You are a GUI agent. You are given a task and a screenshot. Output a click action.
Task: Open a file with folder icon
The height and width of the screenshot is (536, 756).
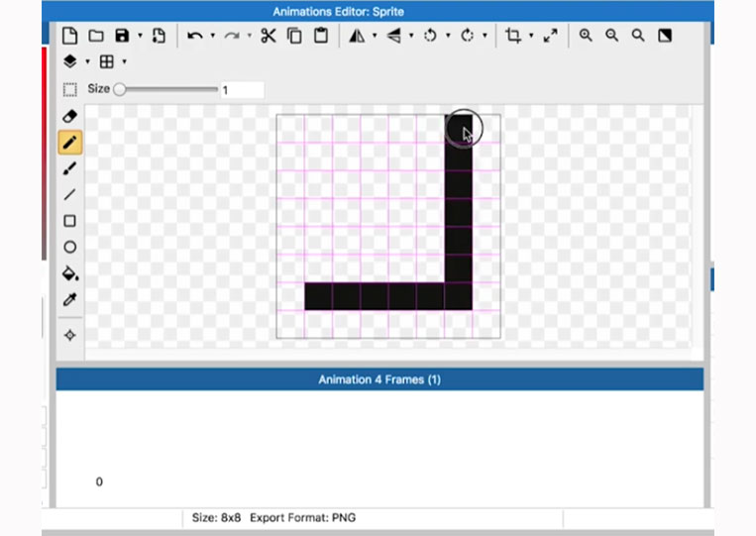pos(96,36)
